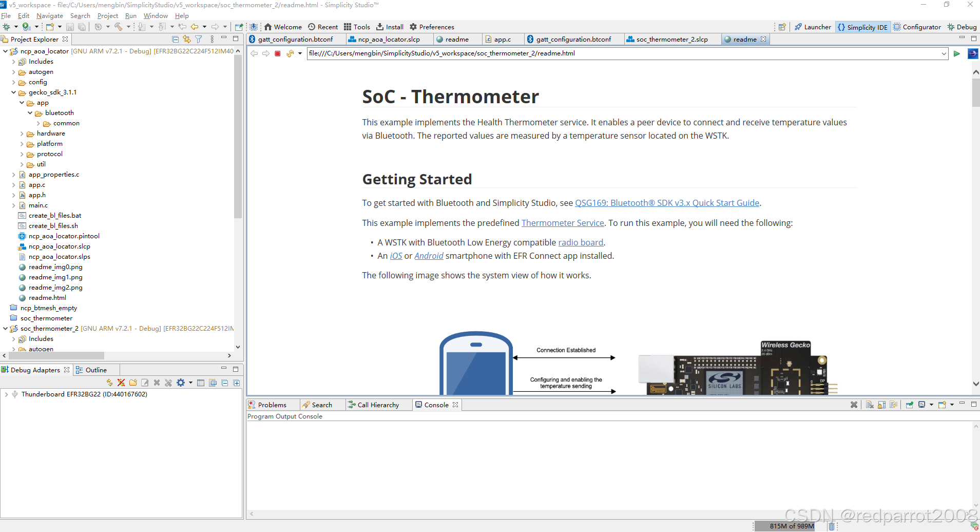Switch to the Configurator perspective
Screen dimensions: 980x532
917,27
